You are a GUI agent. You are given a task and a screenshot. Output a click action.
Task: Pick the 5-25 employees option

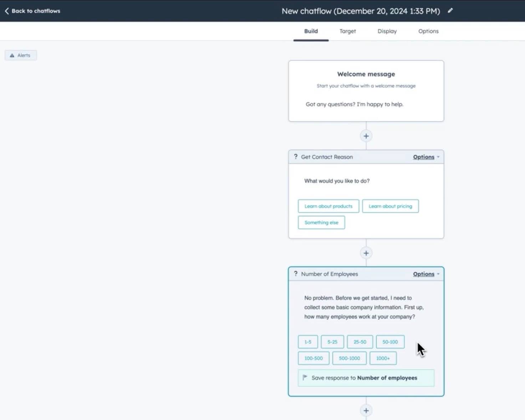(332, 342)
